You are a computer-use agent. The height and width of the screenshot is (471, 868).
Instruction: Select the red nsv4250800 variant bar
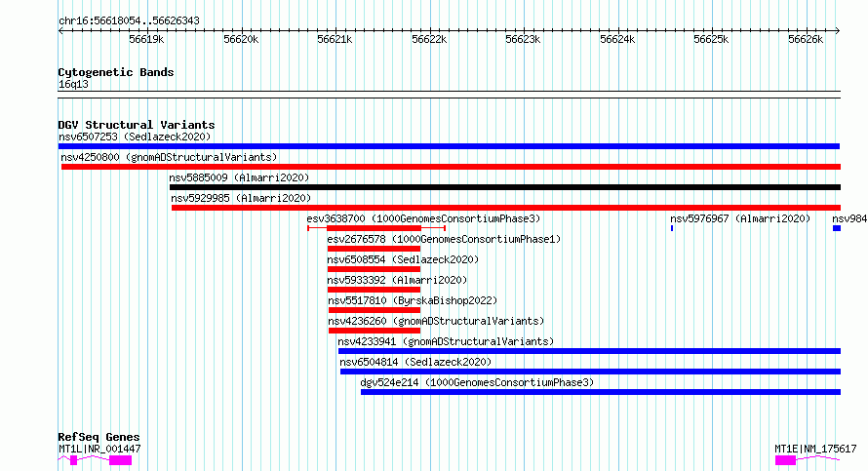pyautogui.click(x=451, y=167)
